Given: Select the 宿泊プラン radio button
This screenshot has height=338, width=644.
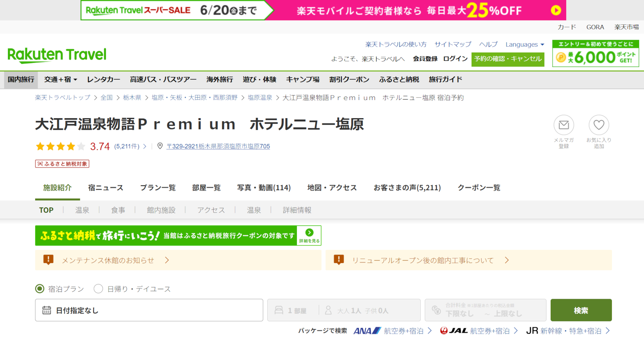Looking at the screenshot, I should pos(40,288).
